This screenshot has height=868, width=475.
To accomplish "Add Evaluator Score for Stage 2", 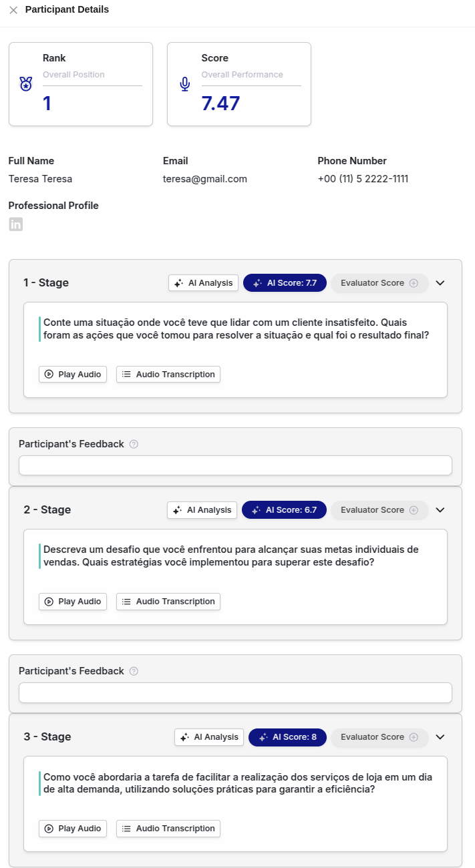I will pyautogui.click(x=379, y=510).
